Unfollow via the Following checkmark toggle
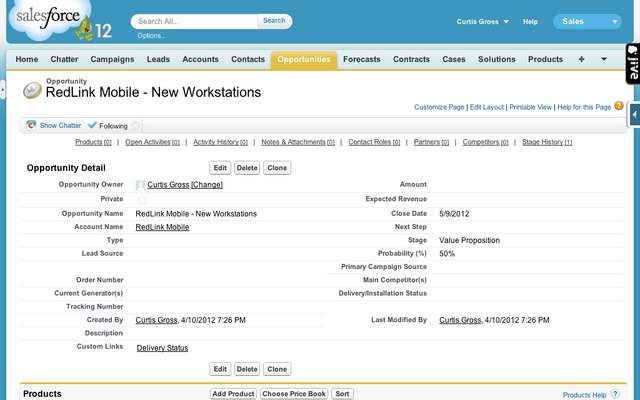This screenshot has width=640, height=400. click(93, 126)
